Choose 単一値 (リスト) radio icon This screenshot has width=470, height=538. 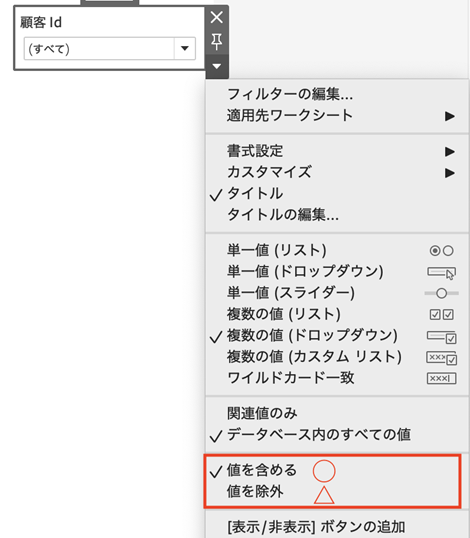pos(441,251)
